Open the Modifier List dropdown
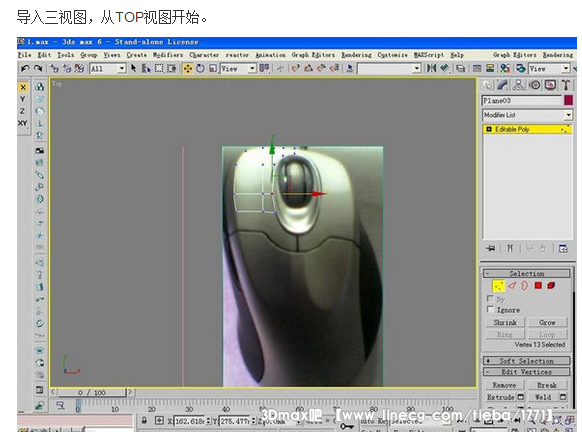The width and height of the screenshot is (582, 432). (527, 115)
